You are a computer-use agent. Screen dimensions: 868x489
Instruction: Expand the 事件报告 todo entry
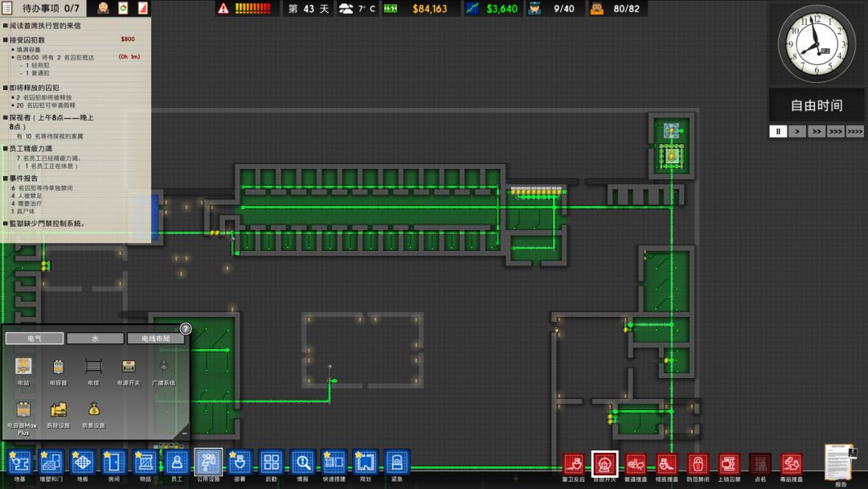click(x=23, y=179)
